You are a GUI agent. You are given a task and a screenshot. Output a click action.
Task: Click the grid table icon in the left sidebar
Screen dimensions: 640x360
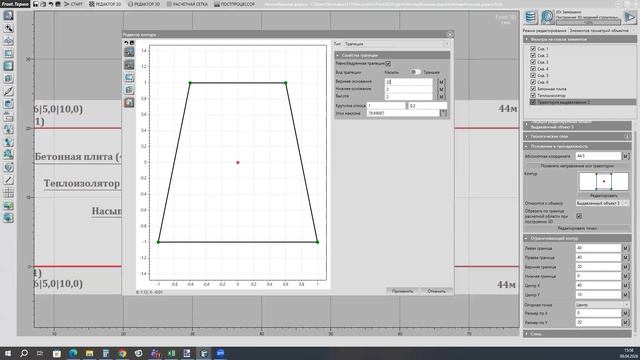point(8,192)
